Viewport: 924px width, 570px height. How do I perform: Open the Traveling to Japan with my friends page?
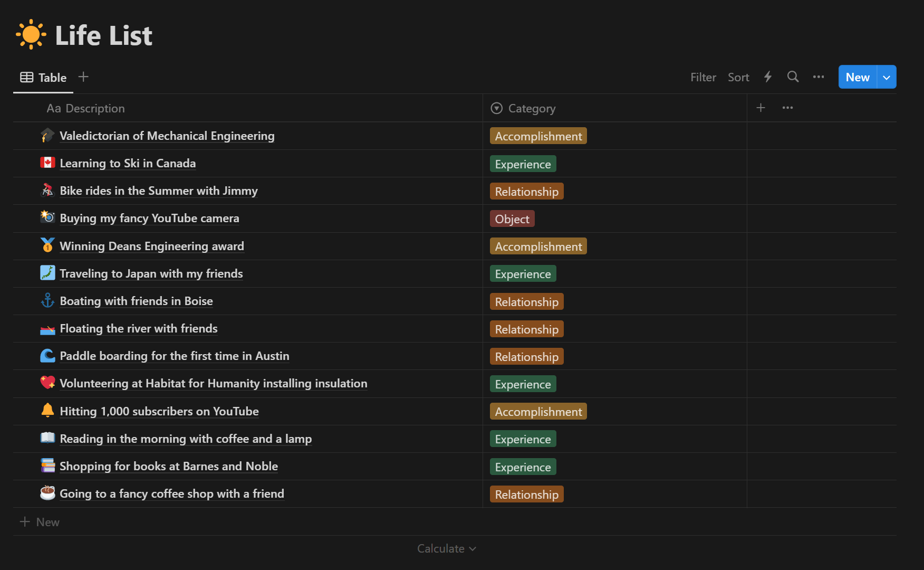click(x=151, y=273)
